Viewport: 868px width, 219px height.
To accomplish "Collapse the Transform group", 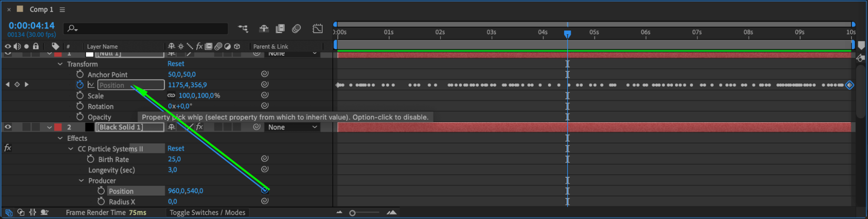I will [x=60, y=64].
